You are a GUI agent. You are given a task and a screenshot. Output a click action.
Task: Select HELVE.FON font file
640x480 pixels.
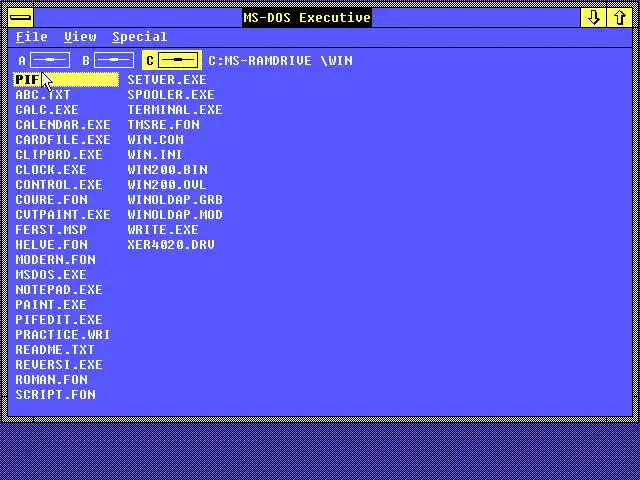[x=51, y=244]
